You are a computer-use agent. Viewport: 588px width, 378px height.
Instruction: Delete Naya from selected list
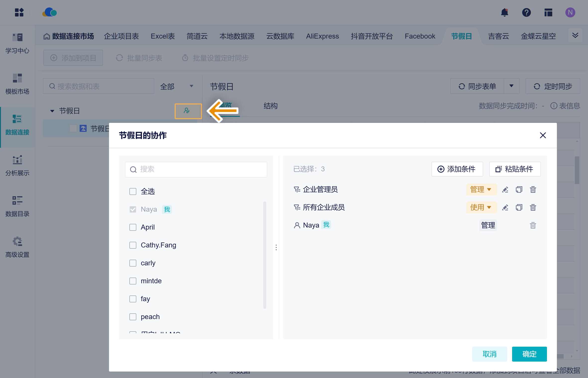533,226
